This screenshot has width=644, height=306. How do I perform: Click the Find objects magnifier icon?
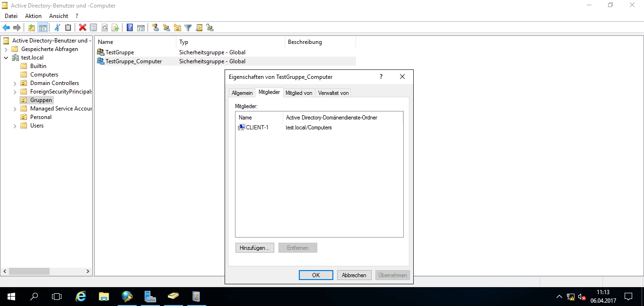pyautogui.click(x=199, y=27)
